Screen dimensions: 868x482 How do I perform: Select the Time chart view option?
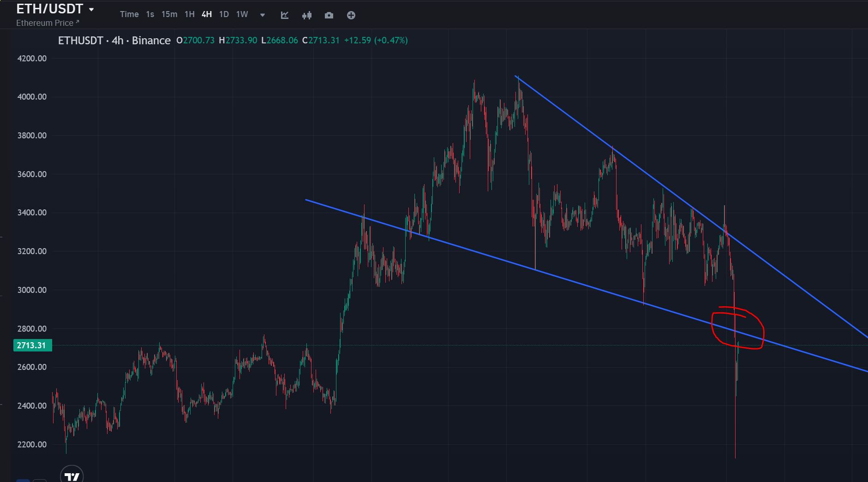[x=129, y=14]
